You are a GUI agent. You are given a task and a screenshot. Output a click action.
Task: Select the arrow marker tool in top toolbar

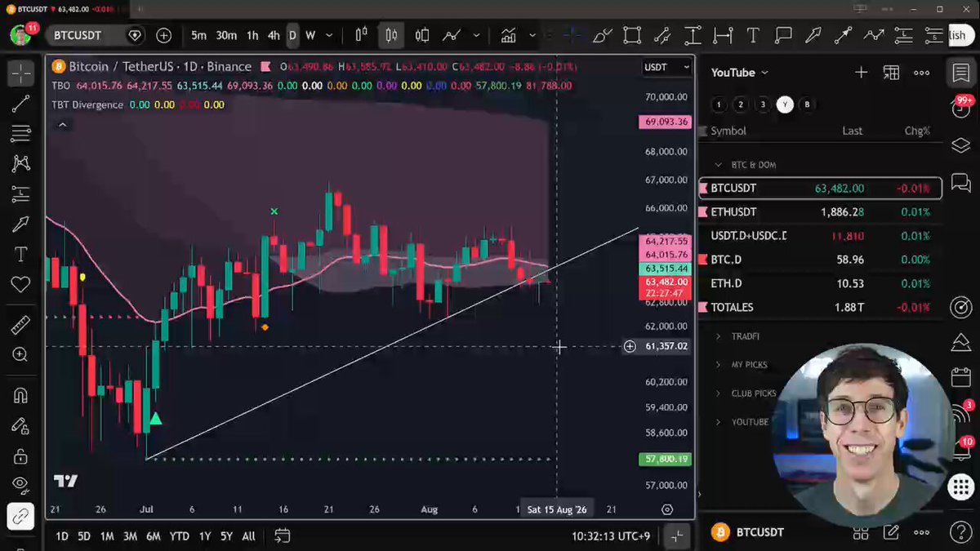pos(813,35)
